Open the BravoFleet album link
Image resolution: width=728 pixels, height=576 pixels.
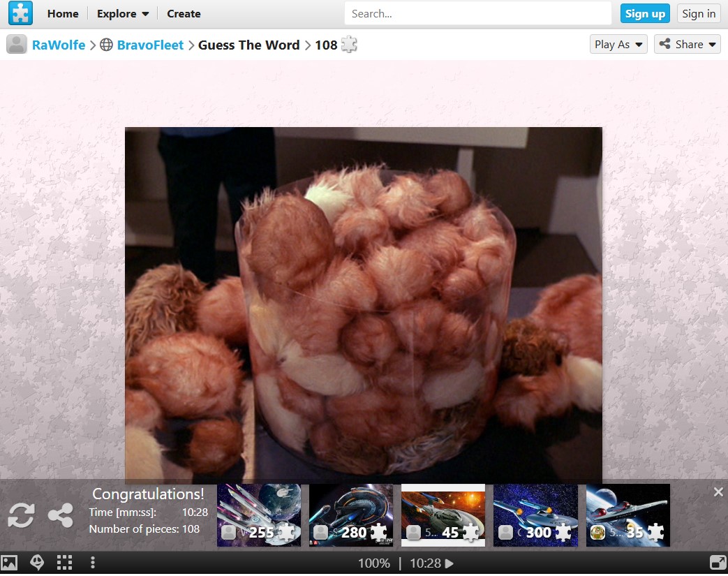tap(150, 45)
